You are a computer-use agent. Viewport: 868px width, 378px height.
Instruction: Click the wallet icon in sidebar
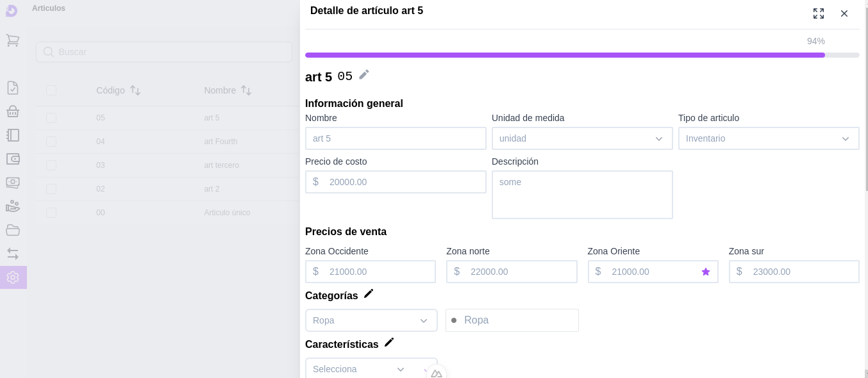click(x=12, y=159)
